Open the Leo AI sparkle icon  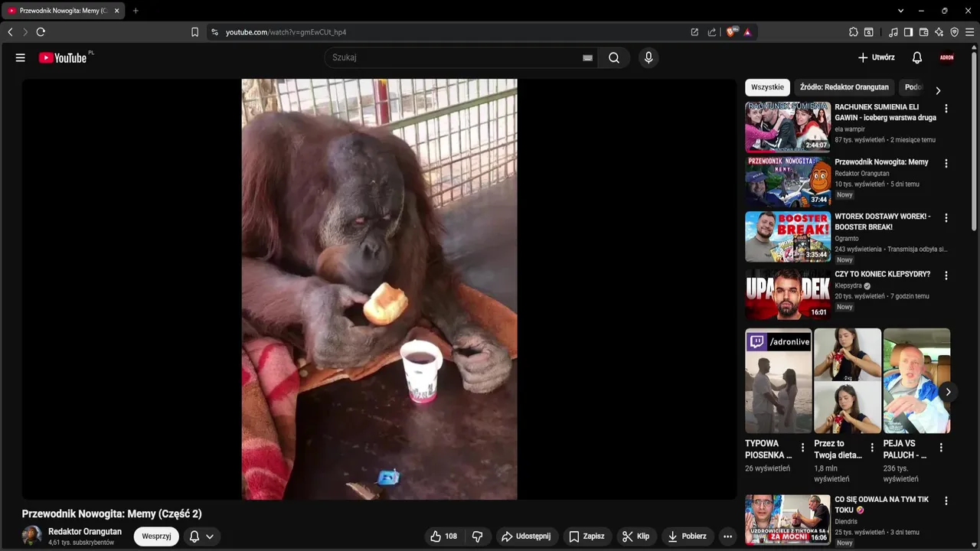939,32
